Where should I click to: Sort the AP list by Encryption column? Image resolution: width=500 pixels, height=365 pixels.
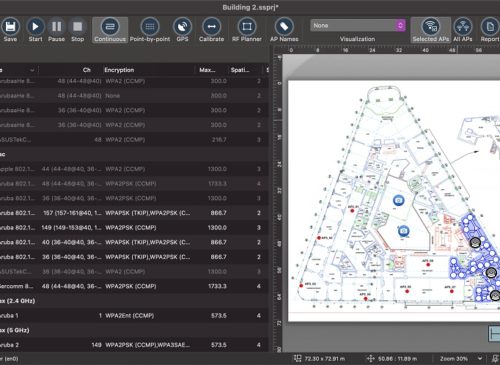pos(119,70)
